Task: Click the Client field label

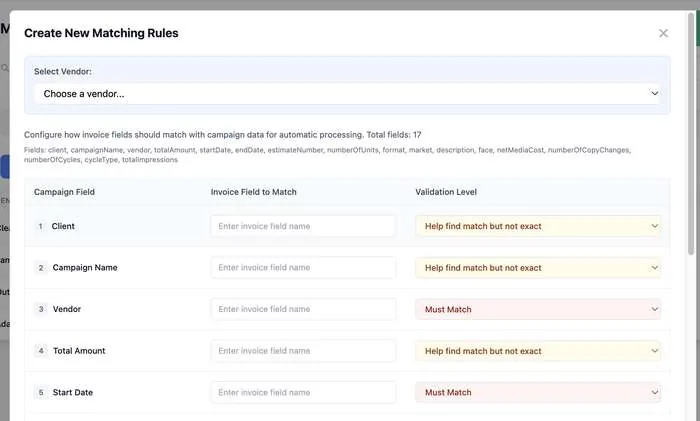Action: click(63, 226)
